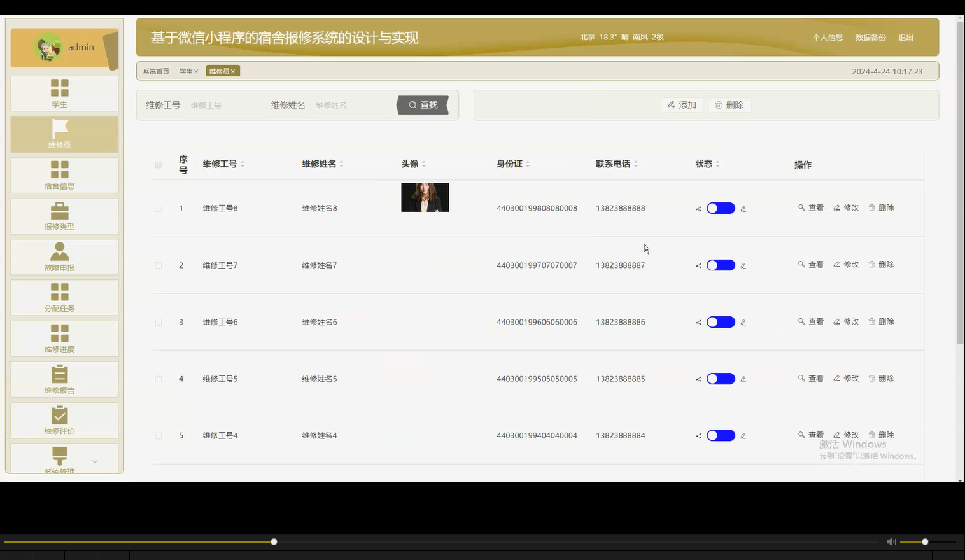Click the video progress bar handle

274,542
